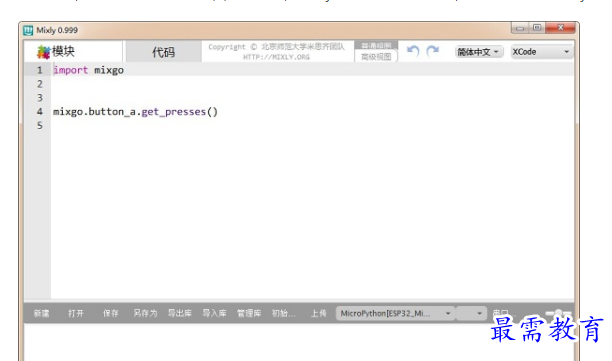Adjust the zoom slider in the bottom toolbar
Screen dimensions: 612x361
[558, 313]
